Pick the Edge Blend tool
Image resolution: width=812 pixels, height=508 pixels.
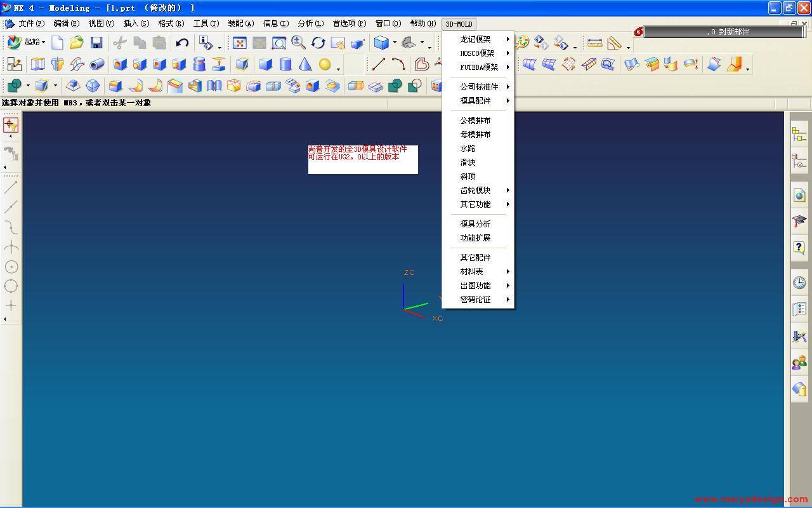(115, 85)
